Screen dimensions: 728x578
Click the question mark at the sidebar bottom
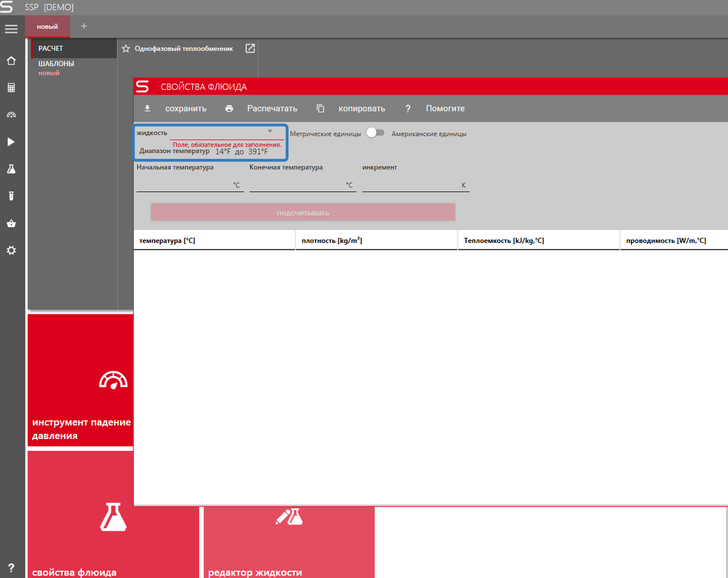point(11,568)
